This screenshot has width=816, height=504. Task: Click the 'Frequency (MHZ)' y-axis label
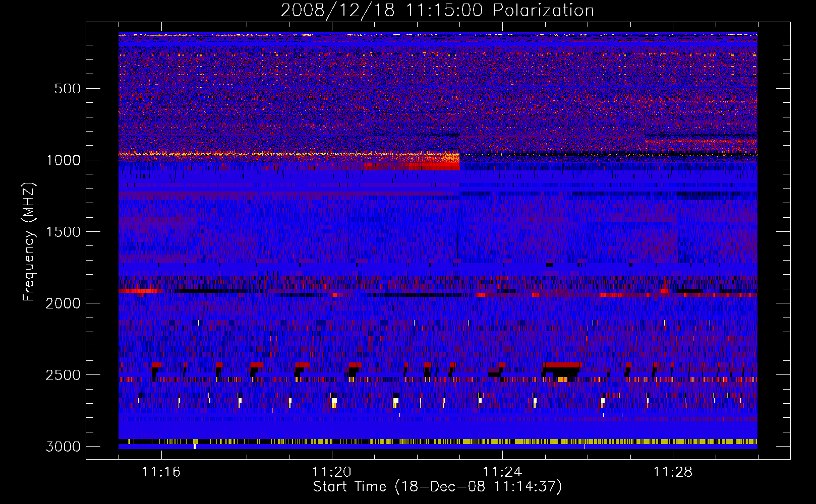(29, 241)
